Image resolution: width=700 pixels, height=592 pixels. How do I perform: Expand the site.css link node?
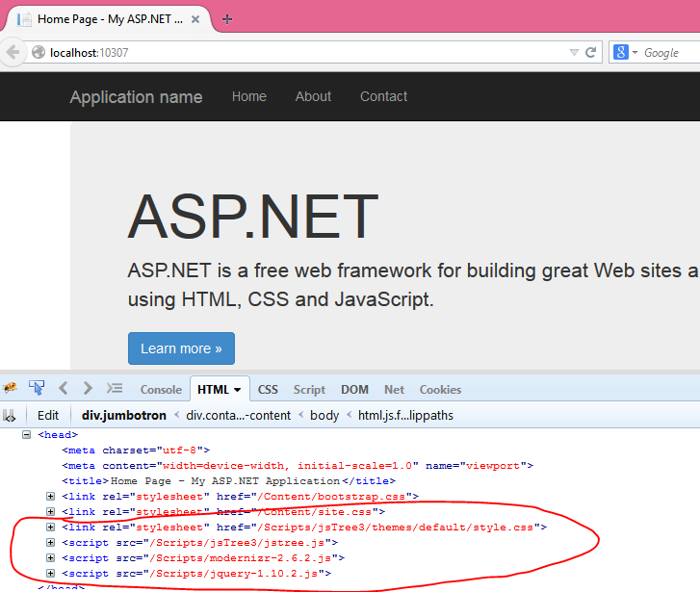50,512
